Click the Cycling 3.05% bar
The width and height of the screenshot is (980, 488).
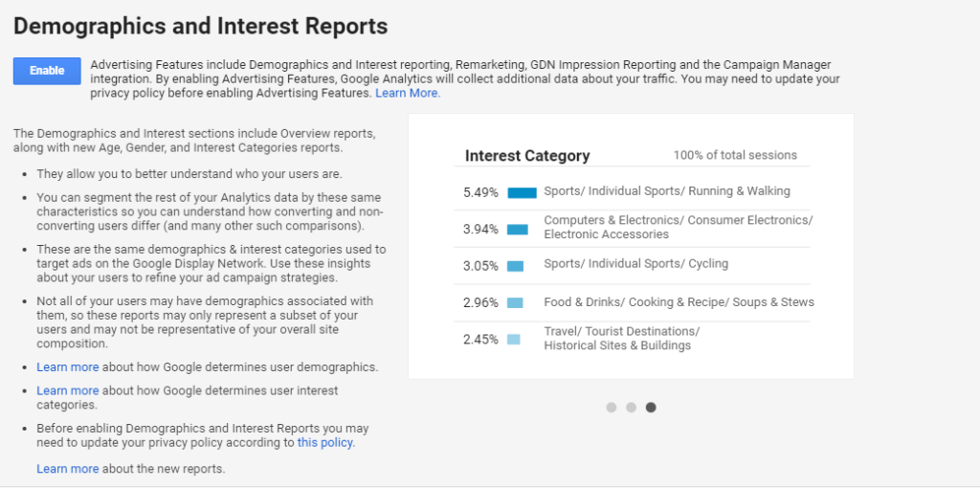[x=516, y=266]
